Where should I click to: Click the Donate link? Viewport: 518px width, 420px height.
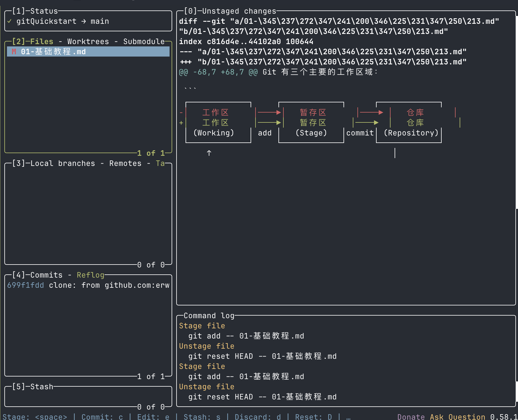(x=411, y=417)
